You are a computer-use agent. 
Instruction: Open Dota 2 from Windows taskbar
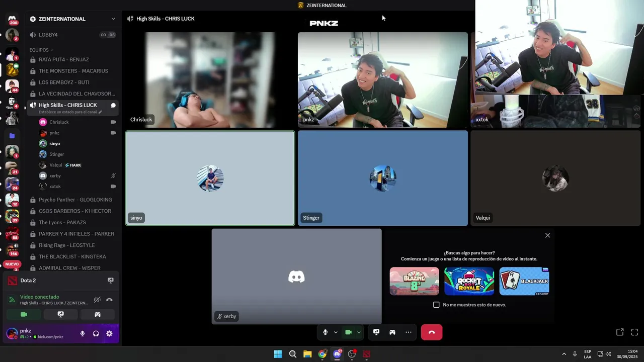pos(367,354)
